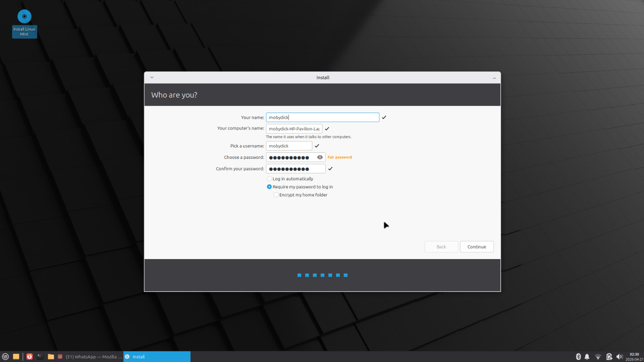Screen dimensions: 644x362
Task: Select Require my password to log in
Action: (x=269, y=187)
